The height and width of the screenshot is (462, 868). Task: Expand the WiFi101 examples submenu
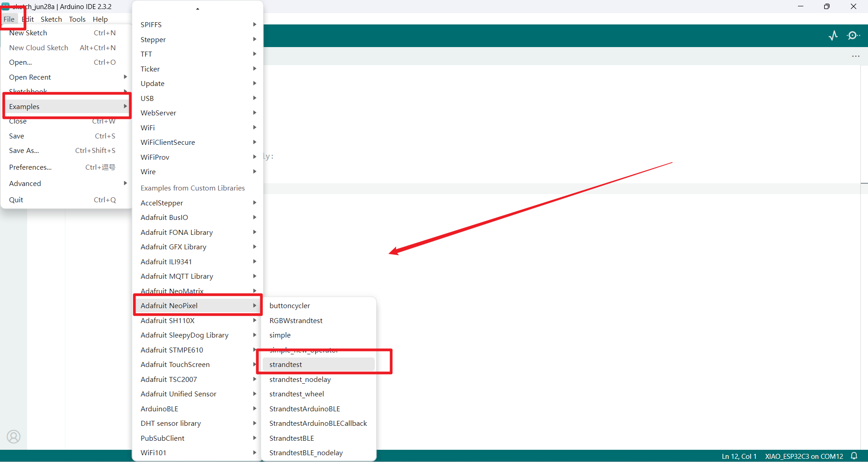tap(198, 452)
